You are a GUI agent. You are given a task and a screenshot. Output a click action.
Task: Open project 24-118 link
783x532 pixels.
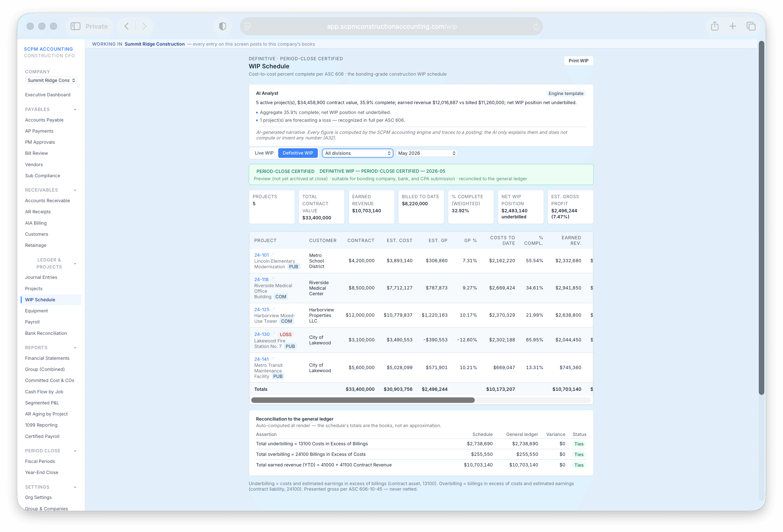pyautogui.click(x=261, y=279)
